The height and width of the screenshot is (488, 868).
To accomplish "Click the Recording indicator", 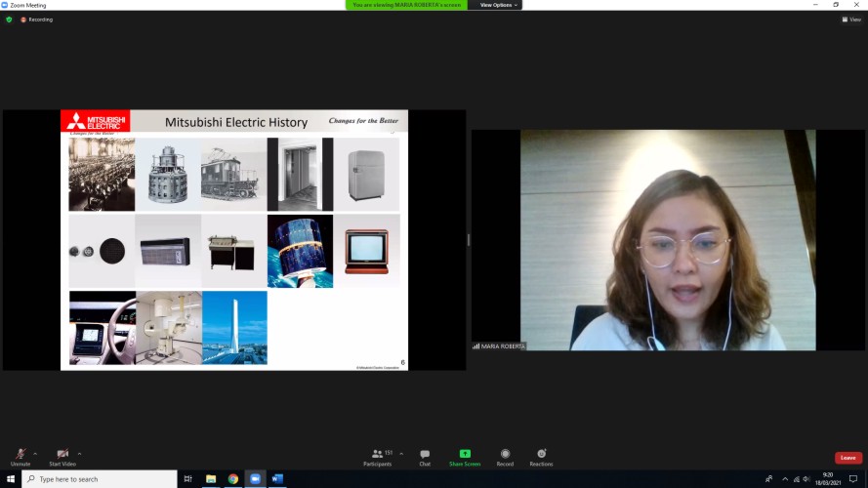I will click(x=36, y=20).
